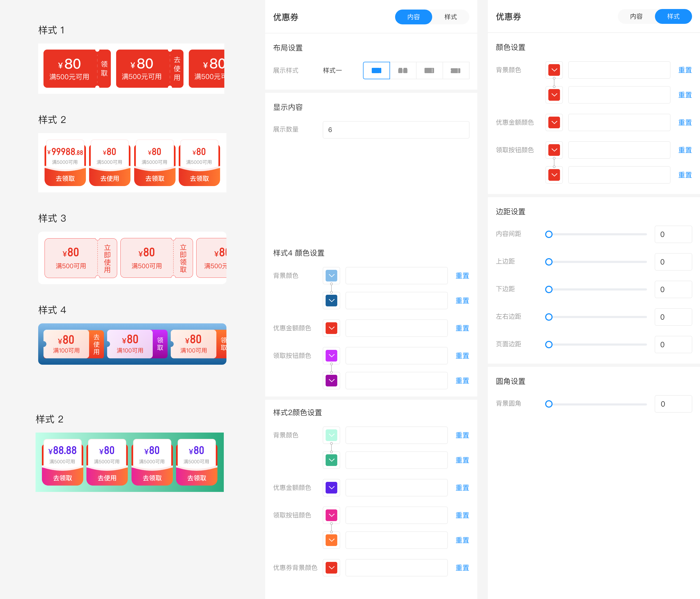Open the red 优惠金额颜色 swatch under 样式4 颜色设置
The width and height of the screenshot is (700, 599).
point(331,328)
